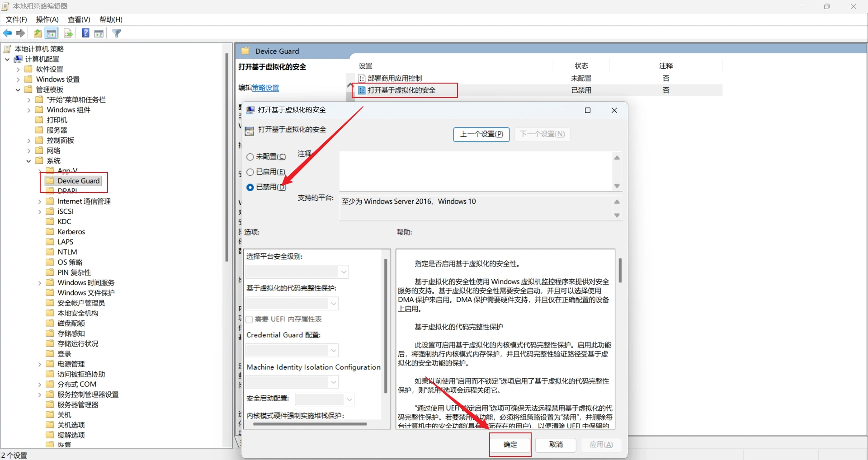Click the 策略设置 link
The image size is (868, 460).
[265, 88]
